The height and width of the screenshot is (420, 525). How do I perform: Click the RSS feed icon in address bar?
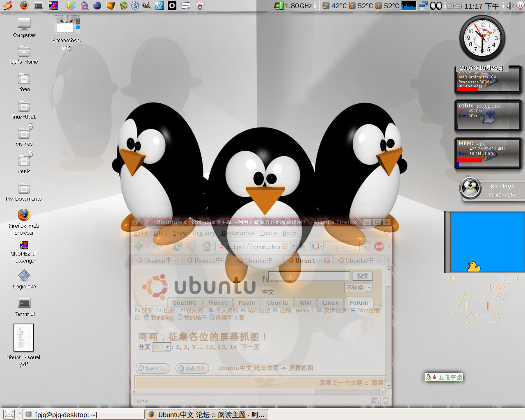click(285, 247)
